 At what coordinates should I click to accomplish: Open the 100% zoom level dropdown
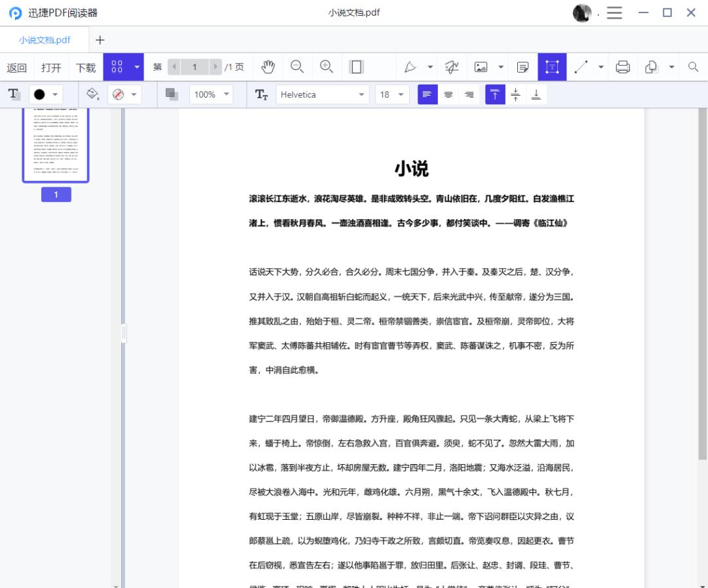click(x=210, y=94)
